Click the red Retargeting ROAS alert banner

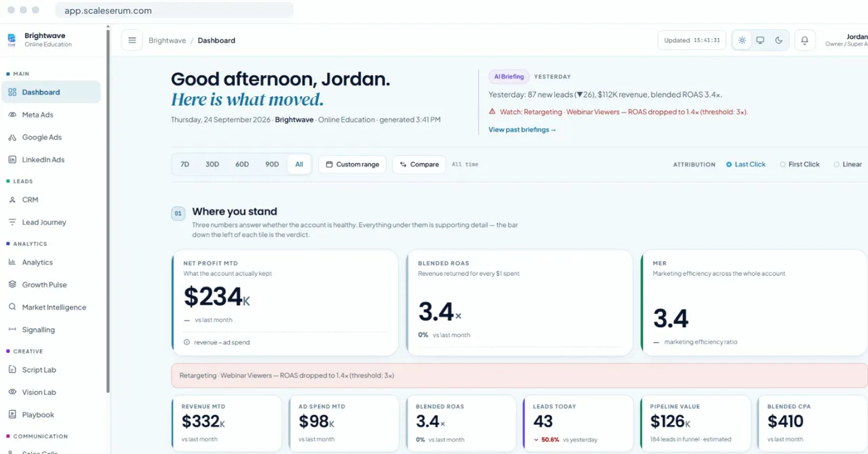pos(519,375)
